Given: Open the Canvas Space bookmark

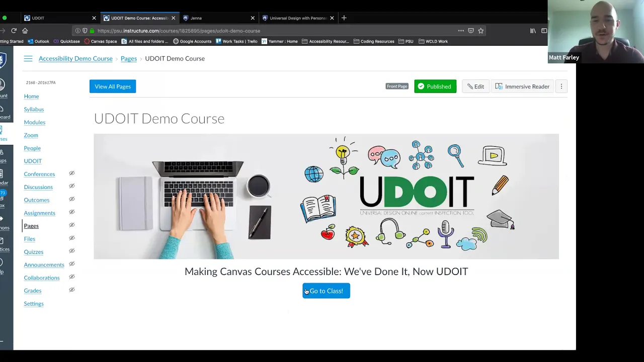Looking at the screenshot, I should tap(101, 41).
